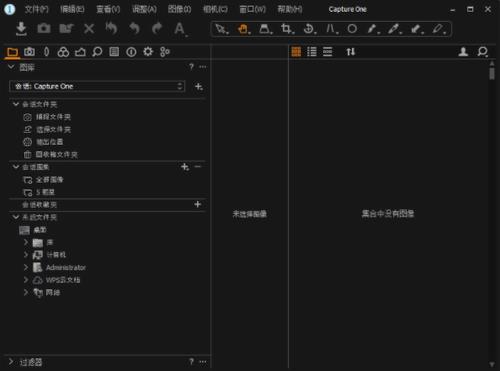Image resolution: width=500 pixels, height=371 pixels.
Task: Expand the Administrator tree node
Action: (x=26, y=267)
